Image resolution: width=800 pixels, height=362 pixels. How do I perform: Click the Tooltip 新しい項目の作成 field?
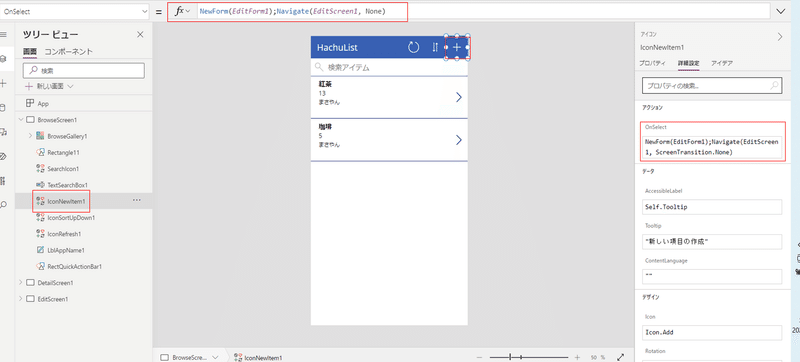712,242
